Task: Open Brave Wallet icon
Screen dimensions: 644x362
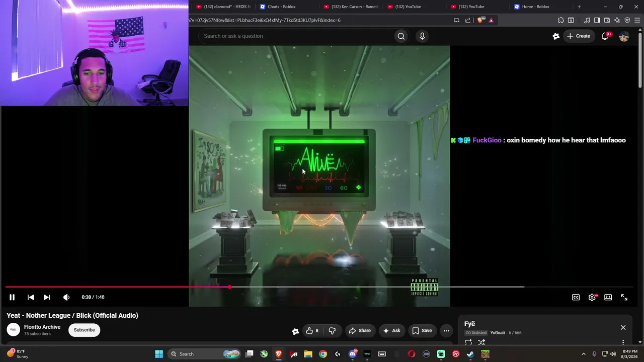Action: point(607,20)
